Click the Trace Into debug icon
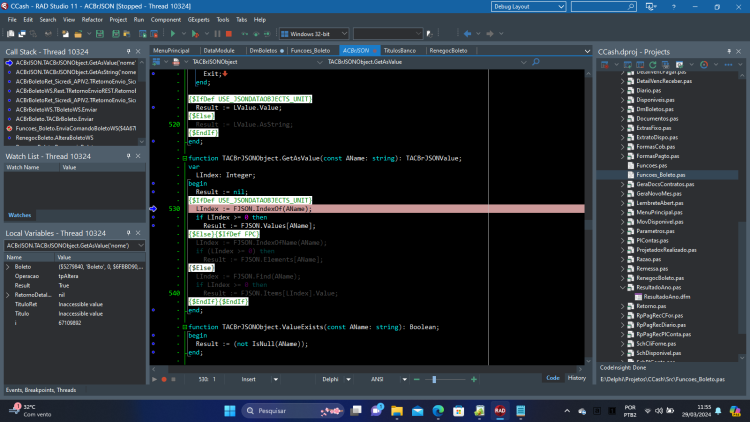Viewport: 750px width, 422px height. [245, 33]
